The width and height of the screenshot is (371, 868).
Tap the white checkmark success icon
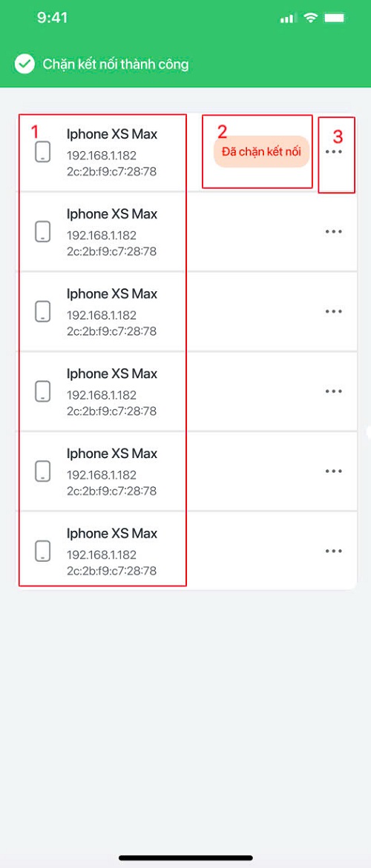coord(24,64)
